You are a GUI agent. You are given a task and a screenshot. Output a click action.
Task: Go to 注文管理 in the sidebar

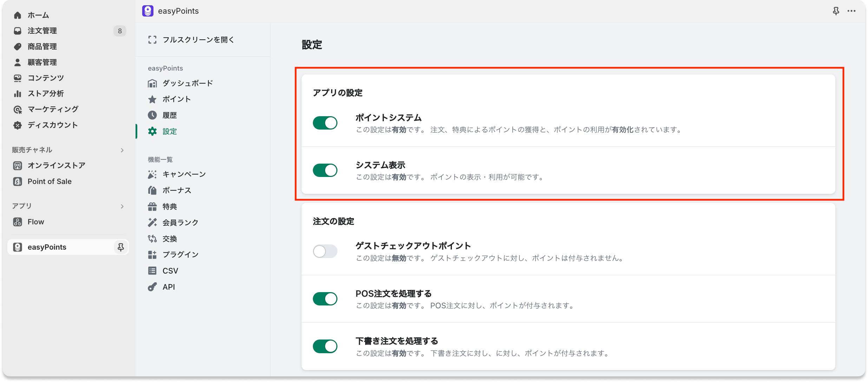coord(42,31)
